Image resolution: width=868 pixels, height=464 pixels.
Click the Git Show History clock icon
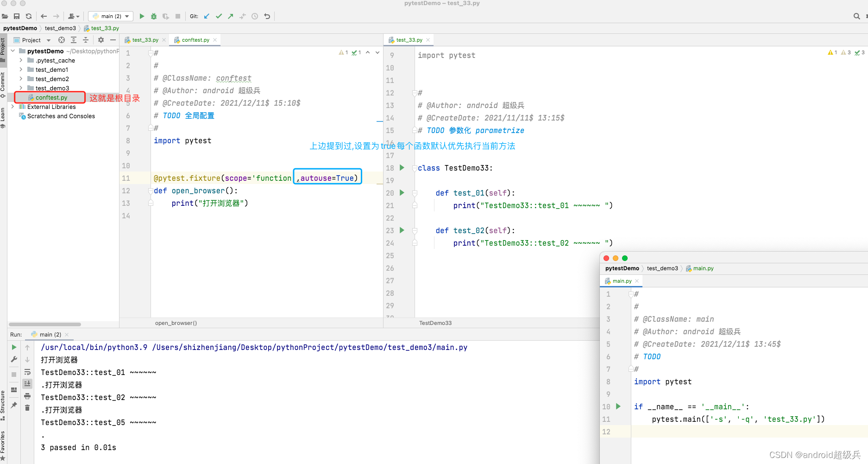pos(255,16)
